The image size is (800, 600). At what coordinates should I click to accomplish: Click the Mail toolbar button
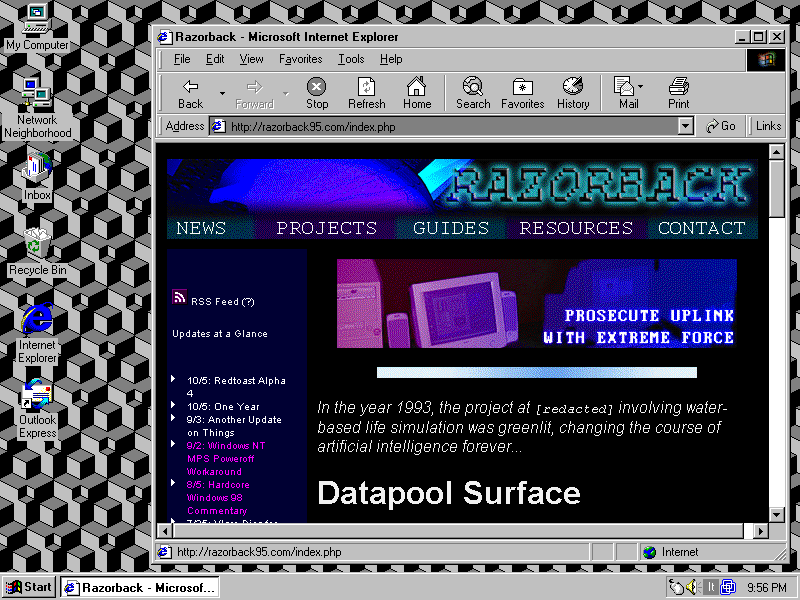627,93
